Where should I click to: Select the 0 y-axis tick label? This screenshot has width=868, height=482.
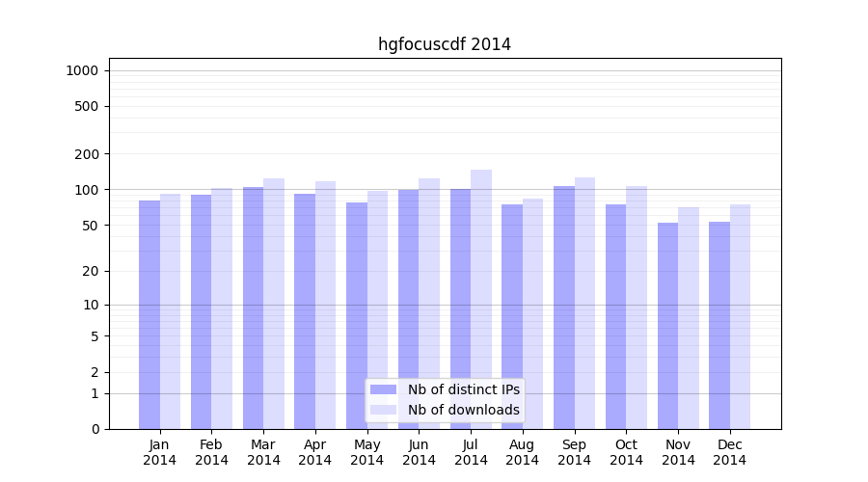tap(95, 429)
